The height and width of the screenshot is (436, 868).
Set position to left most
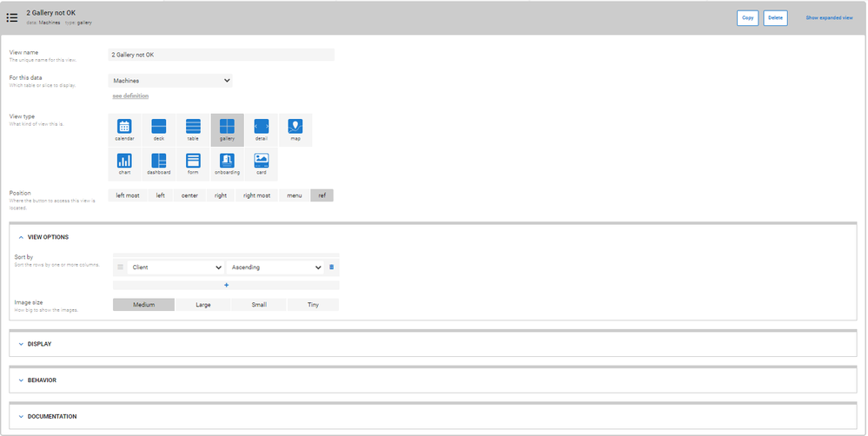128,195
